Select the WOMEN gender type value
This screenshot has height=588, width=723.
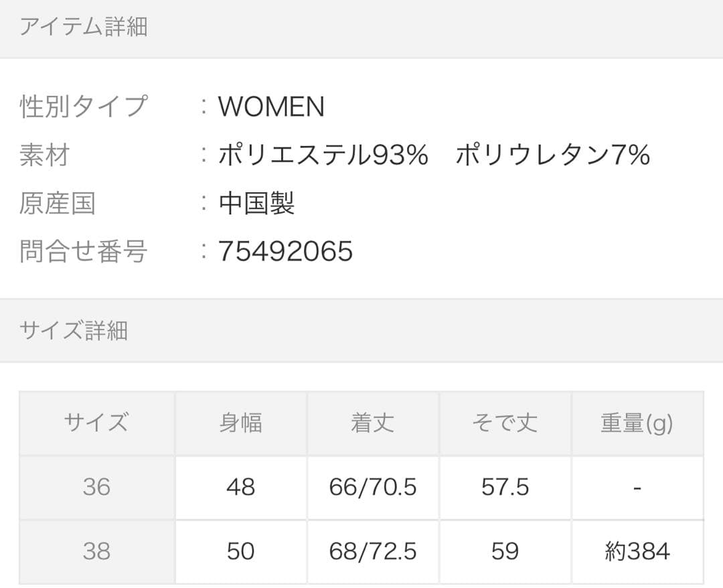coord(271,107)
